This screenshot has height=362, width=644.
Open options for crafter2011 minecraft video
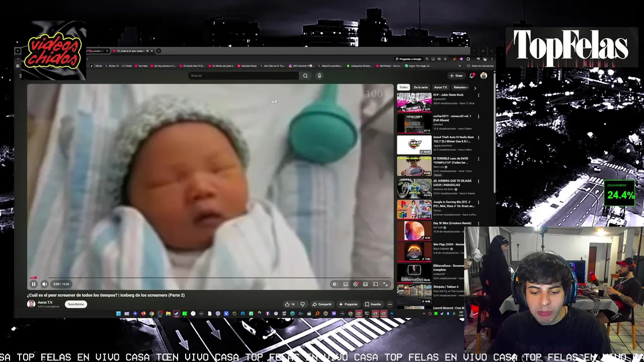point(478,116)
